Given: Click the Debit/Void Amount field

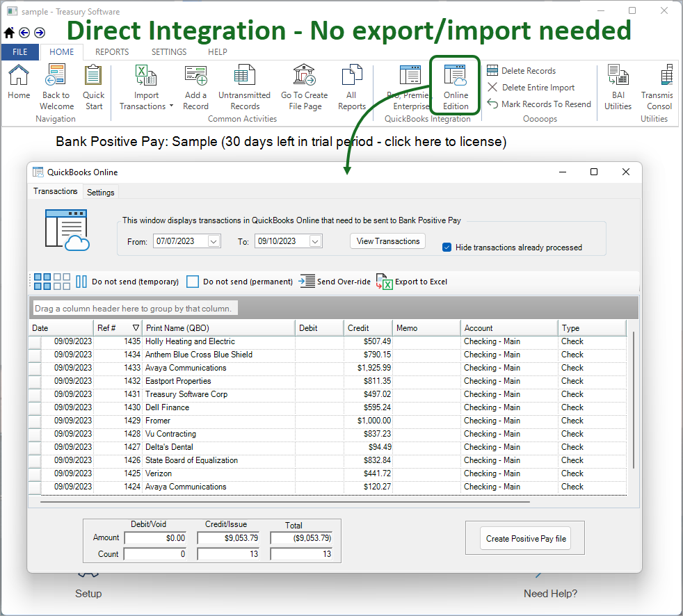Looking at the screenshot, I should coord(156,539).
